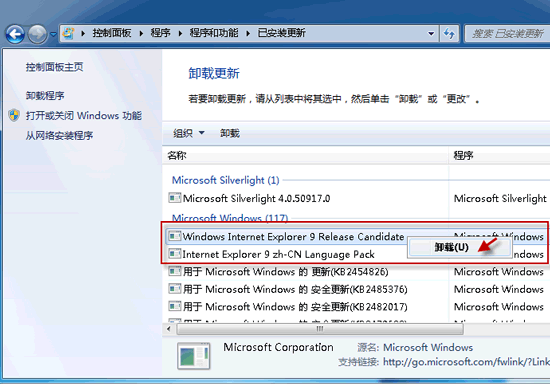Click the Forward navigation arrow

coord(37,34)
